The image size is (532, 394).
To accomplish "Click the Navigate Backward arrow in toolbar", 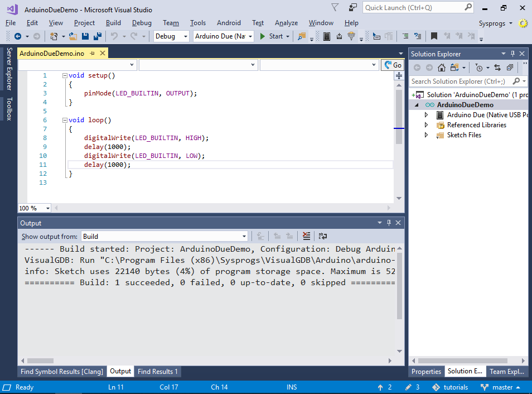I will pos(18,36).
